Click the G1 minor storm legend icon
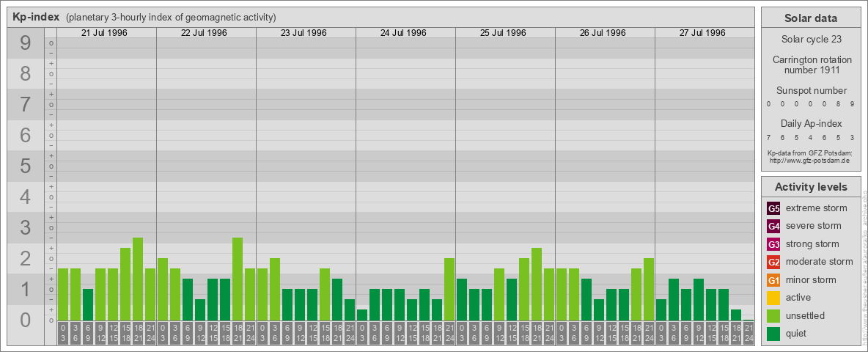Screen dimensions: 868x352 [x=774, y=280]
